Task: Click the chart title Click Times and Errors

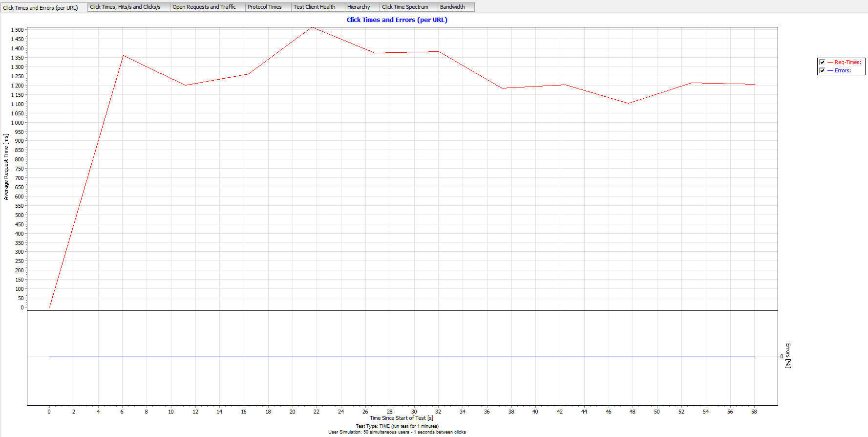Action: [397, 20]
